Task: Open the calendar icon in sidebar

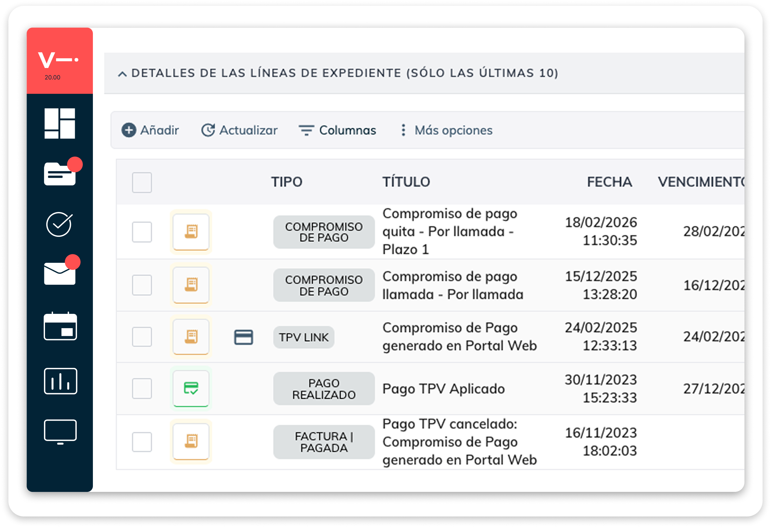Action: click(x=60, y=327)
